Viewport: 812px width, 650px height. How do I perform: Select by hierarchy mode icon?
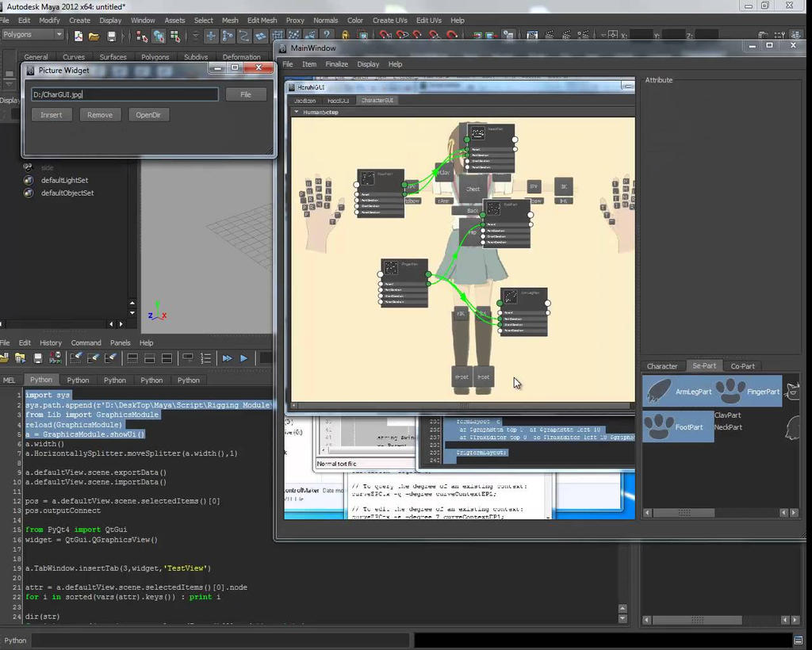coord(142,36)
